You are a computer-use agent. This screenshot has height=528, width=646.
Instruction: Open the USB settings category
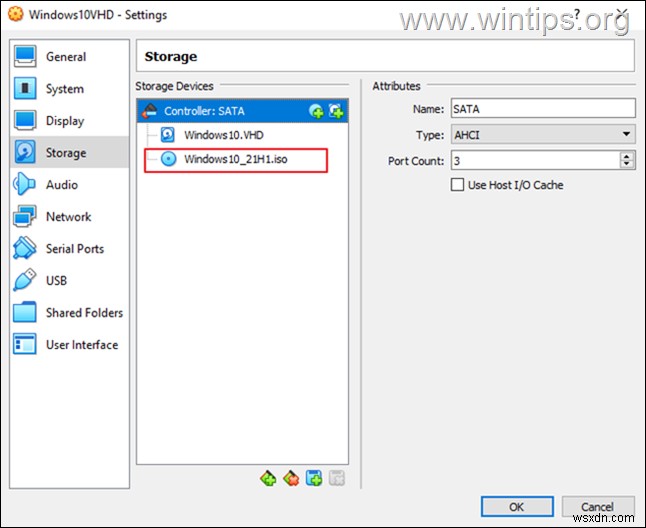(69, 280)
